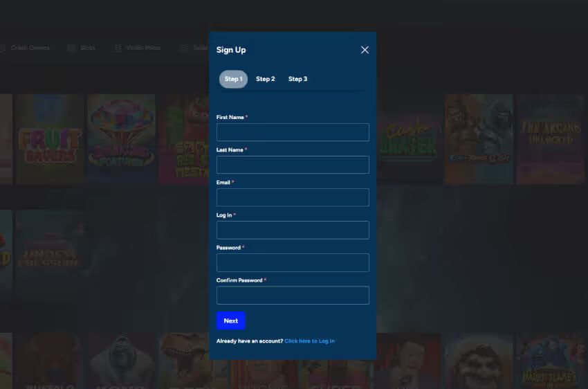The image size is (588, 389).
Task: Go to the Step 3 tab
Action: [297, 79]
